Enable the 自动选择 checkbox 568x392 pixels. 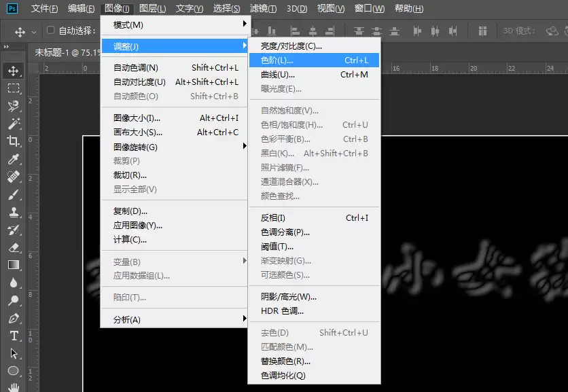coord(51,31)
